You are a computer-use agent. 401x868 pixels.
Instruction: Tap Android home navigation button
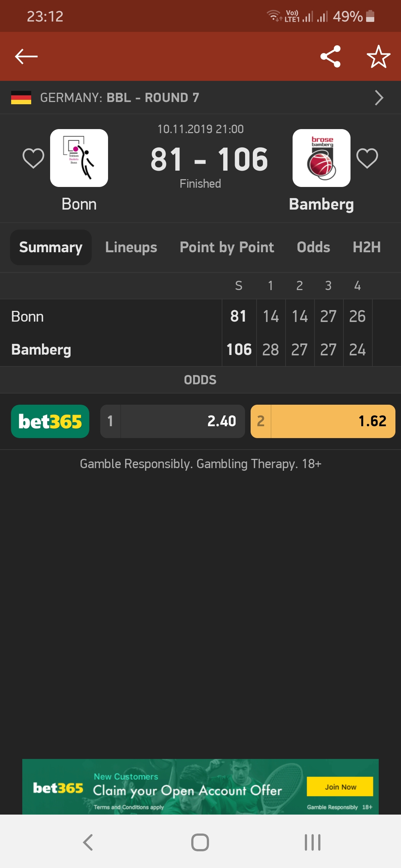(200, 842)
